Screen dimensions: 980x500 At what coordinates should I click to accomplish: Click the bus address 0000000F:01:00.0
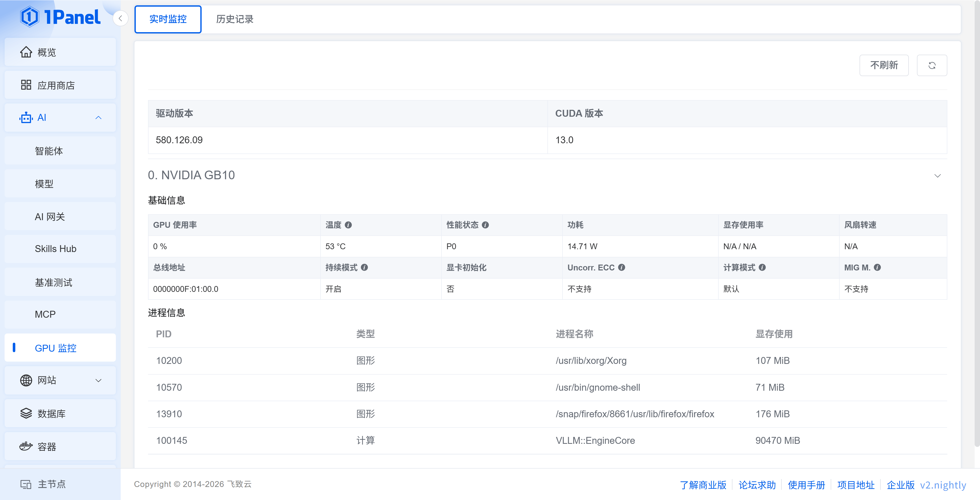point(186,289)
